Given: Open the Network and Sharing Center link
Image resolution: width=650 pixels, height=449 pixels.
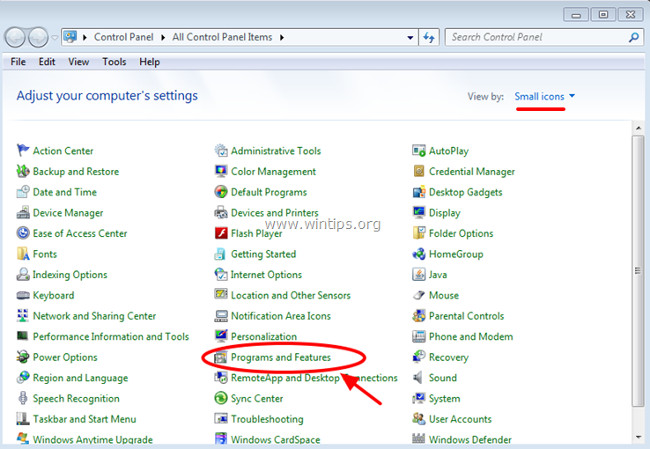Looking at the screenshot, I should pyautogui.click(x=94, y=316).
